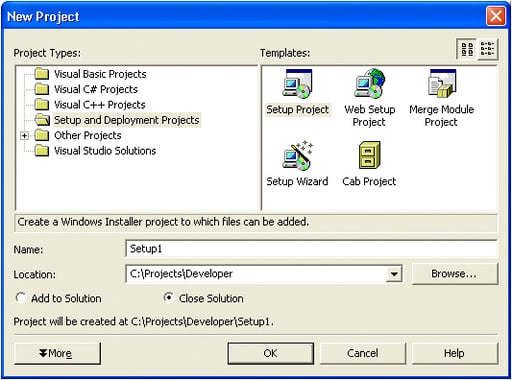
Task: Click the Web Setup Project label text
Action: (370, 116)
